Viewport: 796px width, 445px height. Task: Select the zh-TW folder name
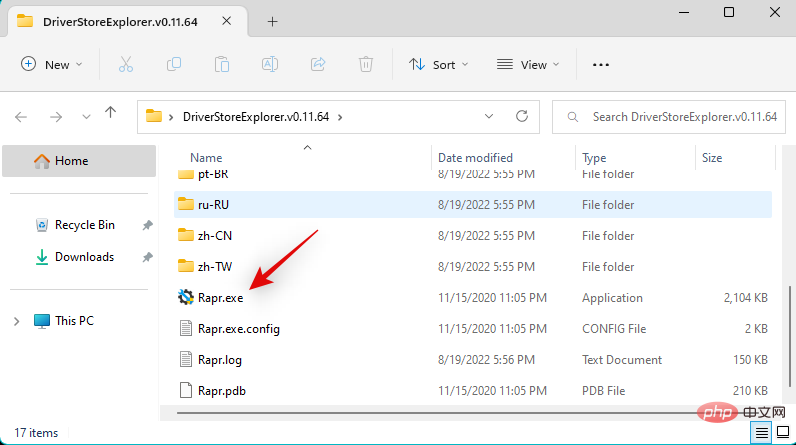[x=215, y=267]
